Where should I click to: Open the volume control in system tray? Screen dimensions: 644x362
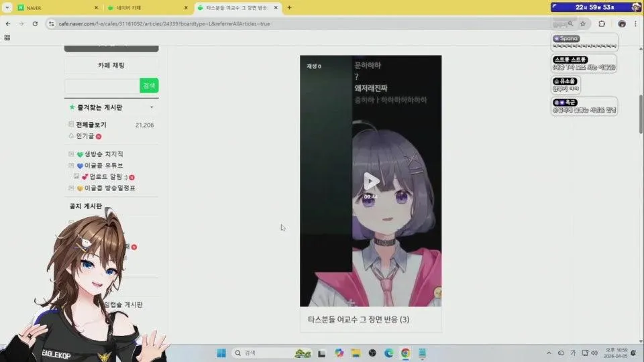point(595,353)
